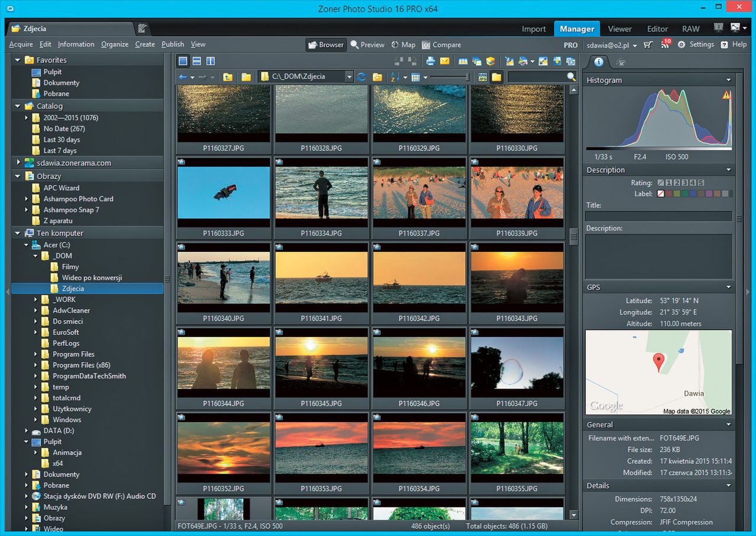756x536 pixels.
Task: Collapse the Histogram panel
Action: [728, 80]
